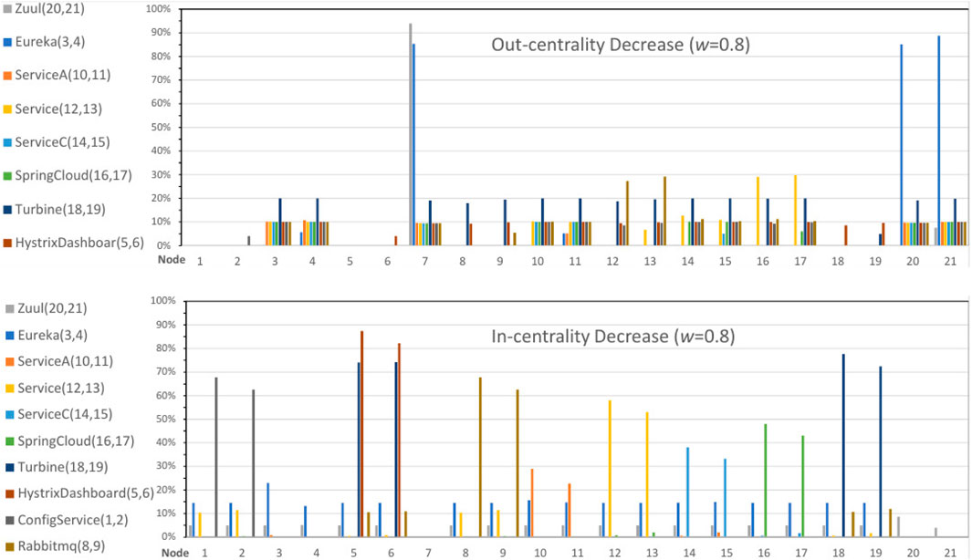This screenshot has height=560, width=972.
Task: Click dark blue Turbine bar at node 6, In-centrality chart
Action: click(x=396, y=450)
